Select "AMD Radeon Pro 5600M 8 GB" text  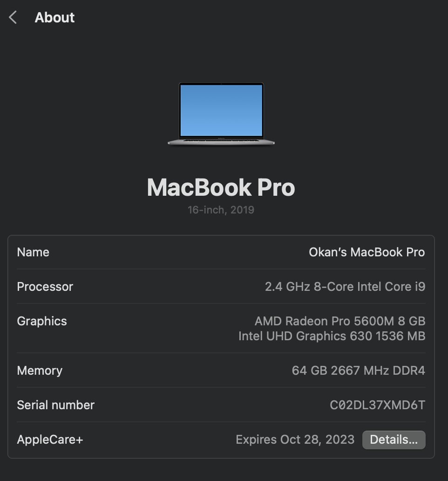click(340, 321)
